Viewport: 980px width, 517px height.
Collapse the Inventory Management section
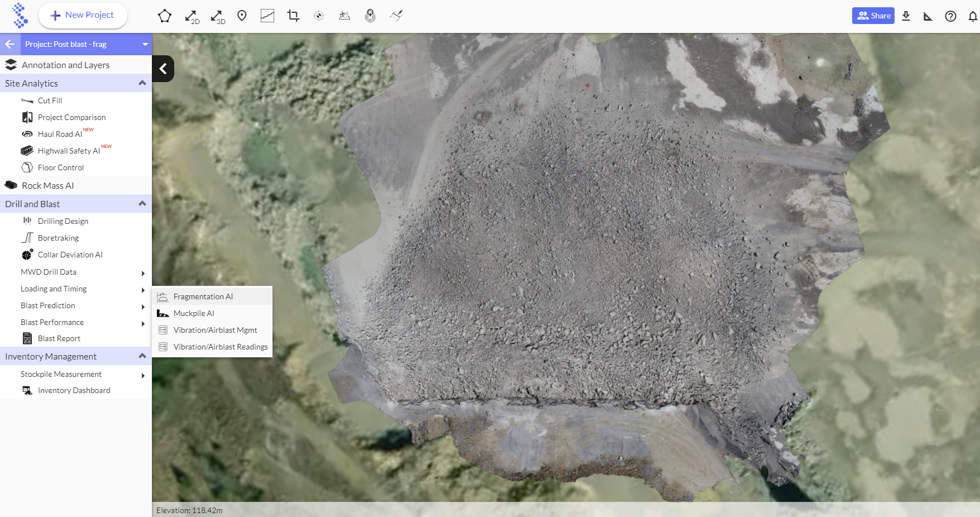[x=142, y=356]
